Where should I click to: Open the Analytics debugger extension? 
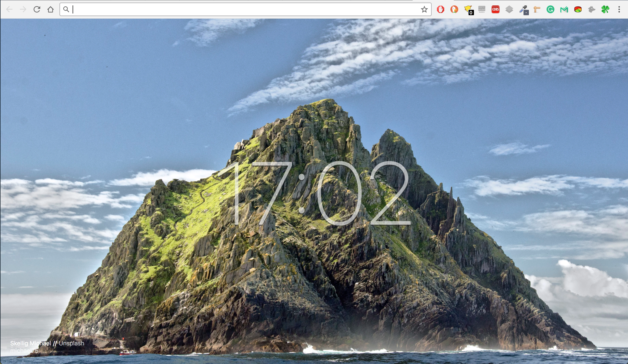coord(482,9)
